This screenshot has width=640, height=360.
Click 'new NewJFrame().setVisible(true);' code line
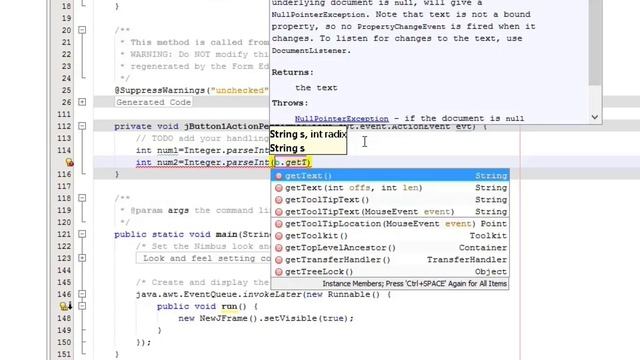click(266, 318)
